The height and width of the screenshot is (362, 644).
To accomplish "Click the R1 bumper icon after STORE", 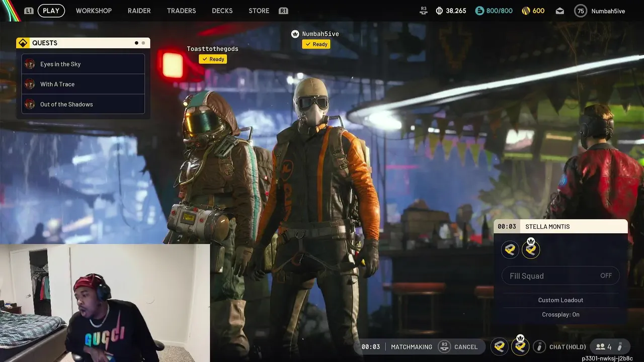I will tap(283, 11).
